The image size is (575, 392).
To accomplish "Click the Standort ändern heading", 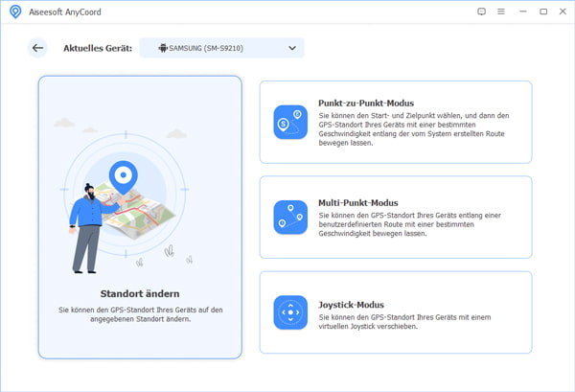I will [x=140, y=293].
